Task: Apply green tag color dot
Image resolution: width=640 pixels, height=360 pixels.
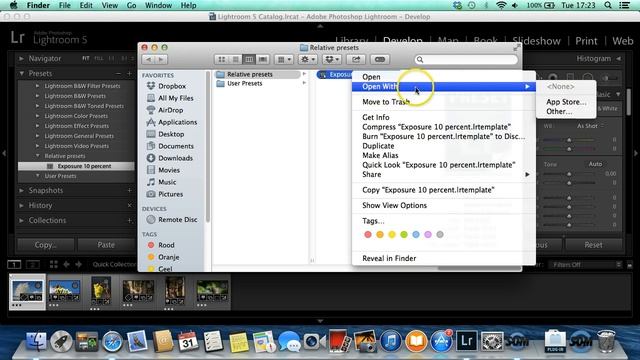Action: click(404, 235)
